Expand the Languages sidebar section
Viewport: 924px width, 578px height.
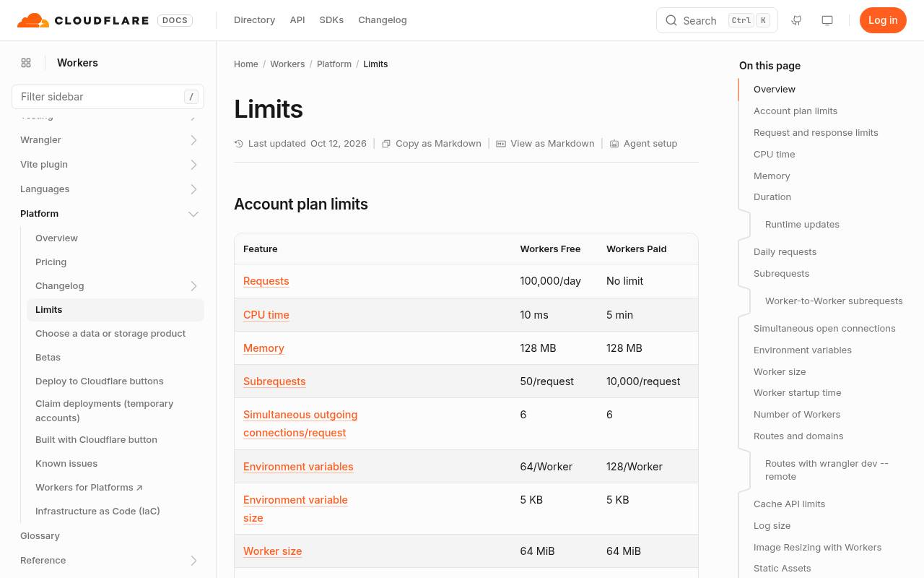193,189
